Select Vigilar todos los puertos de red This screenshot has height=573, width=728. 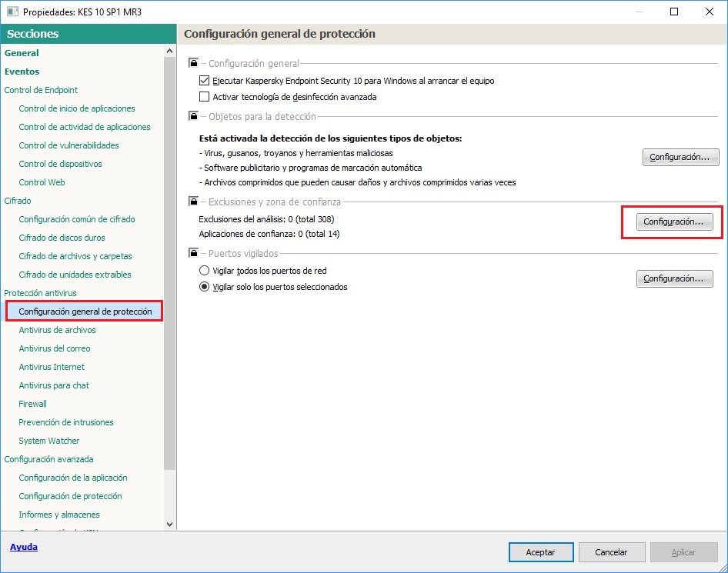point(204,271)
